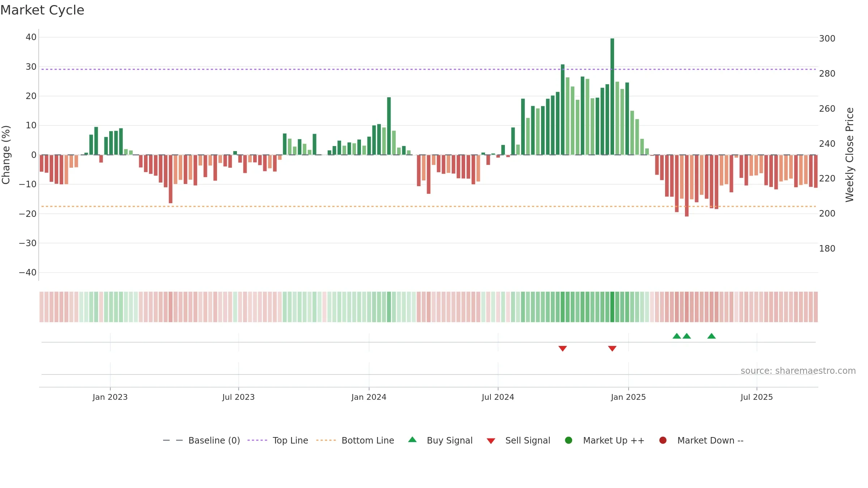
Task: Click the first sell signal triangle after Jul 2024
Action: (x=562, y=348)
